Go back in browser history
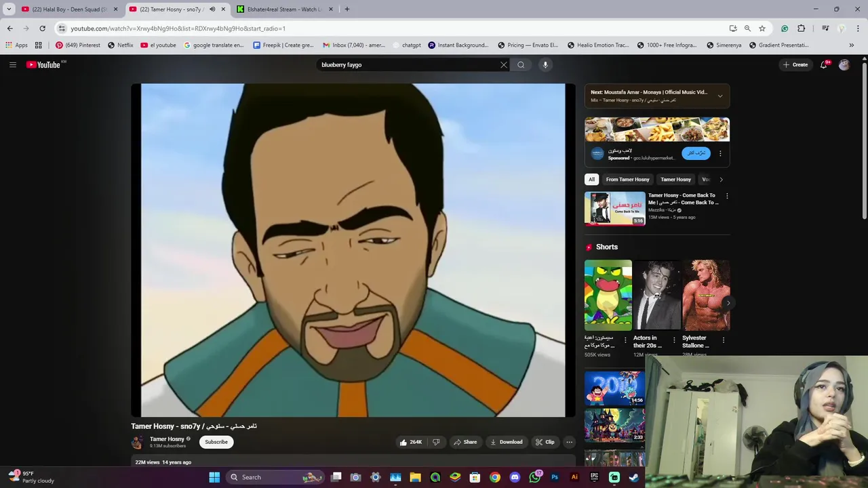 [x=9, y=28]
